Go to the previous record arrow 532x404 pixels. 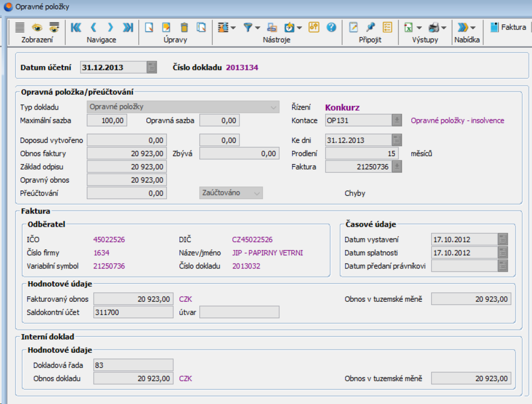coord(93,27)
